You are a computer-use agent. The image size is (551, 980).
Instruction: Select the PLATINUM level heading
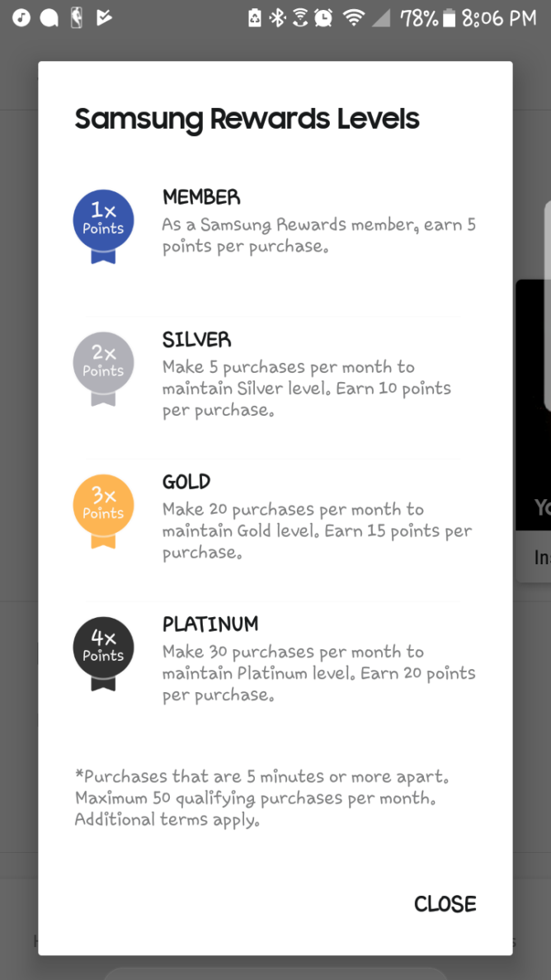pos(210,624)
